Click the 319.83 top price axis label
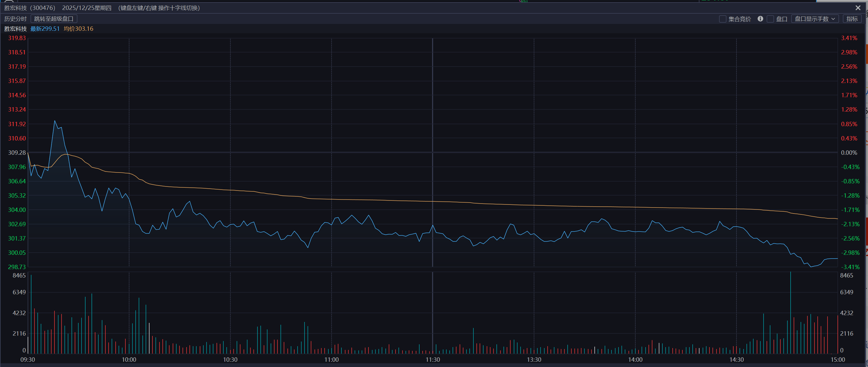 click(x=17, y=38)
